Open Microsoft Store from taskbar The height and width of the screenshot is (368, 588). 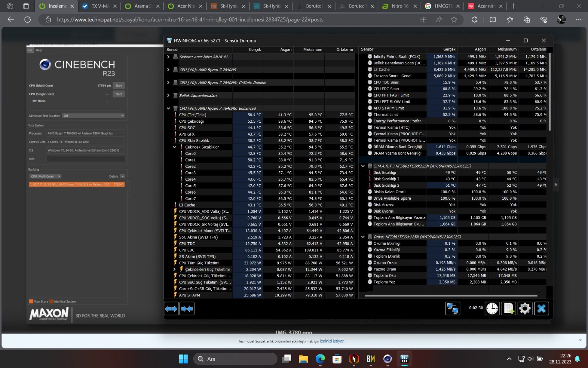(337, 359)
